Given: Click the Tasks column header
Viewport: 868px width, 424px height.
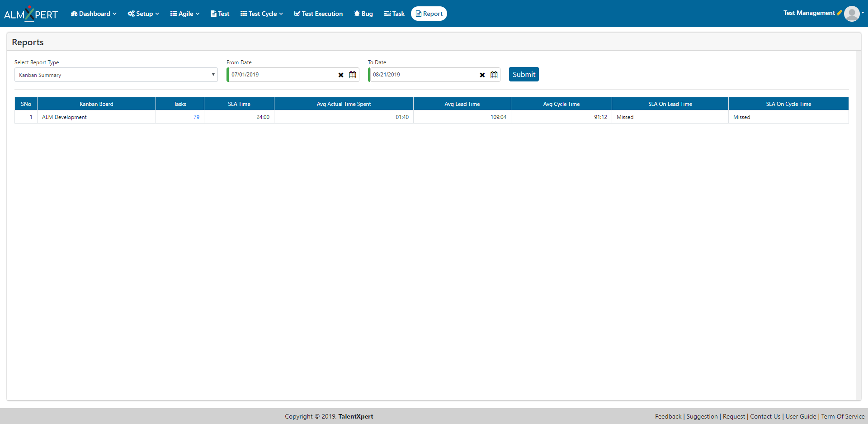Looking at the screenshot, I should (x=180, y=104).
